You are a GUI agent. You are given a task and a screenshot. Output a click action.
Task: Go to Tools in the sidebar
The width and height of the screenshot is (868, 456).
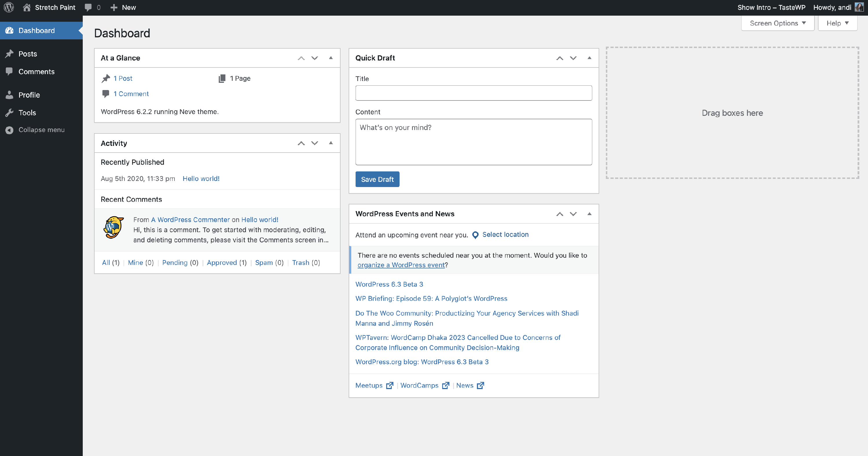click(27, 113)
